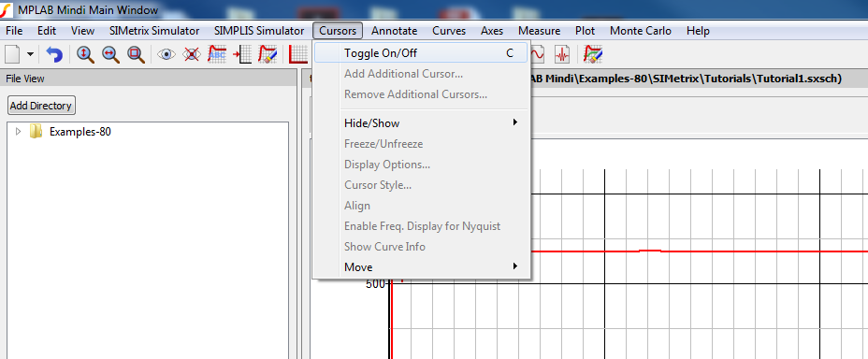Image resolution: width=868 pixels, height=359 pixels.
Task: Expand the Examples-80 folder tree arrow
Action: 19,132
